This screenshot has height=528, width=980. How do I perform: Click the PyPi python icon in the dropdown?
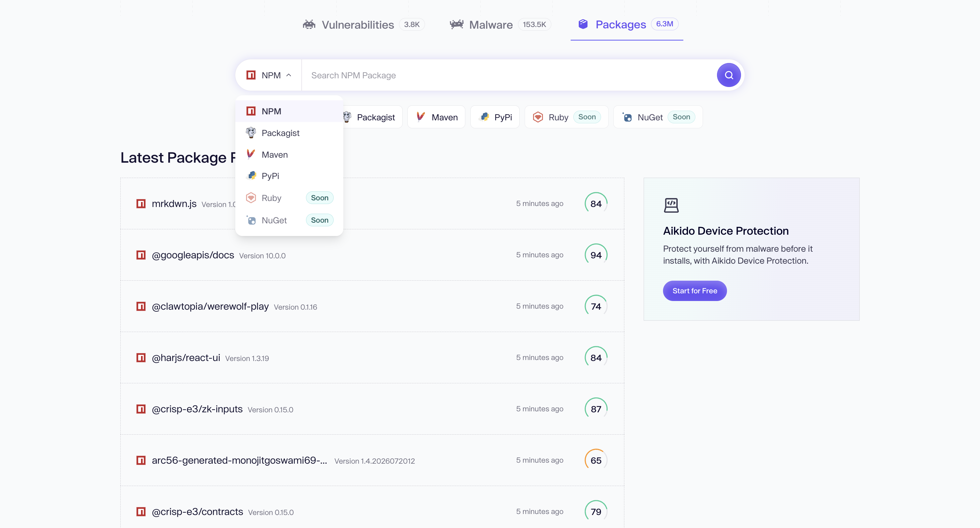point(251,176)
